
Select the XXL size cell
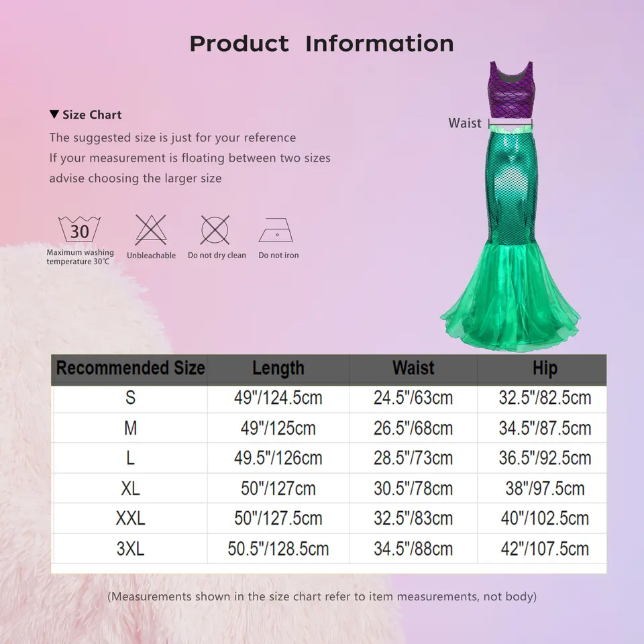click(x=130, y=519)
